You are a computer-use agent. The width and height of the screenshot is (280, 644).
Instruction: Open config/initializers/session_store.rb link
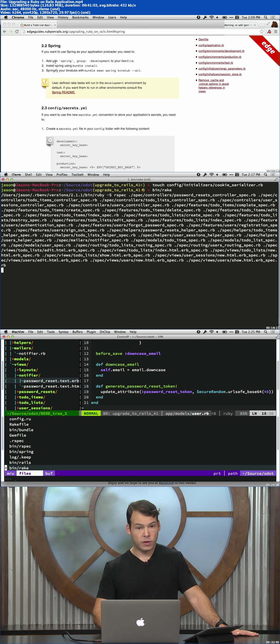[x=220, y=74]
